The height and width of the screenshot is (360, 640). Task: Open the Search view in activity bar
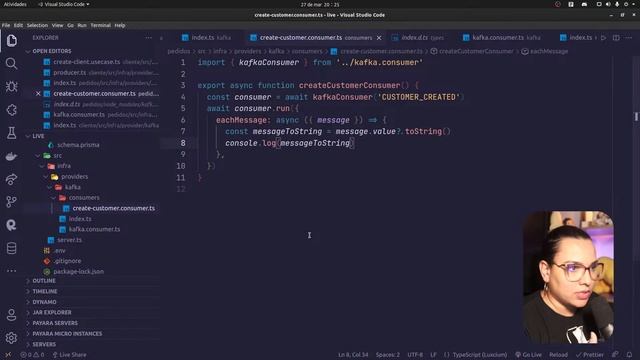pyautogui.click(x=11, y=63)
